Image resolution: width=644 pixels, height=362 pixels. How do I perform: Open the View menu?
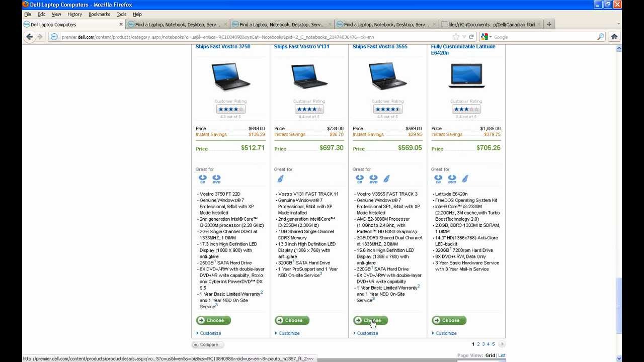(x=56, y=14)
